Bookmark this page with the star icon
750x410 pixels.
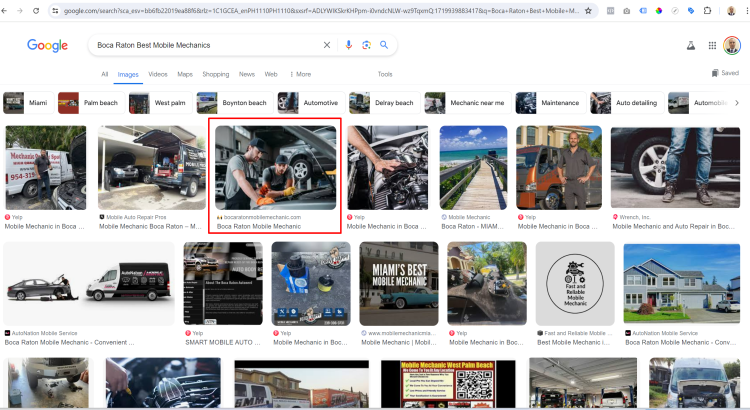click(588, 11)
